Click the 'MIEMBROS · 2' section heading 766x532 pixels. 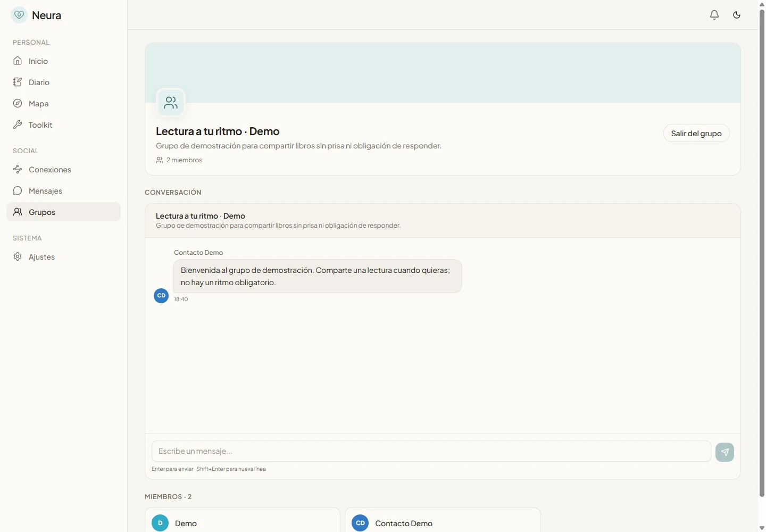pos(168,497)
